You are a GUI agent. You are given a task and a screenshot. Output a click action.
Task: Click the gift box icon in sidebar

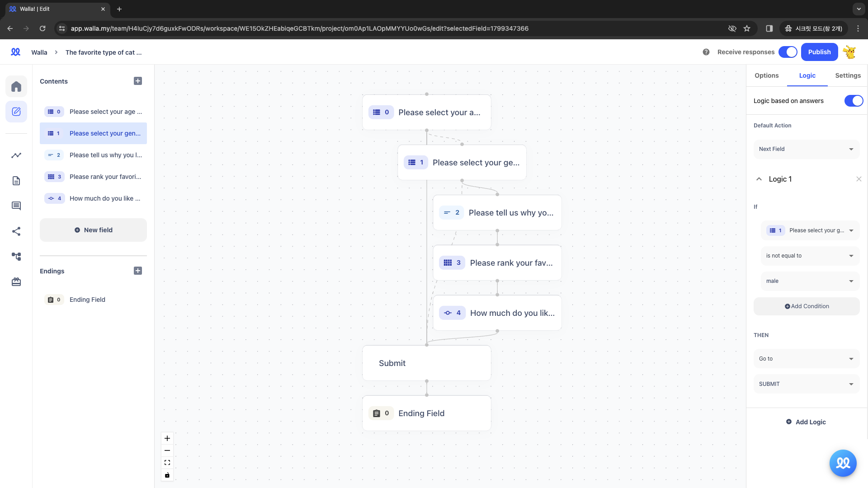(16, 282)
